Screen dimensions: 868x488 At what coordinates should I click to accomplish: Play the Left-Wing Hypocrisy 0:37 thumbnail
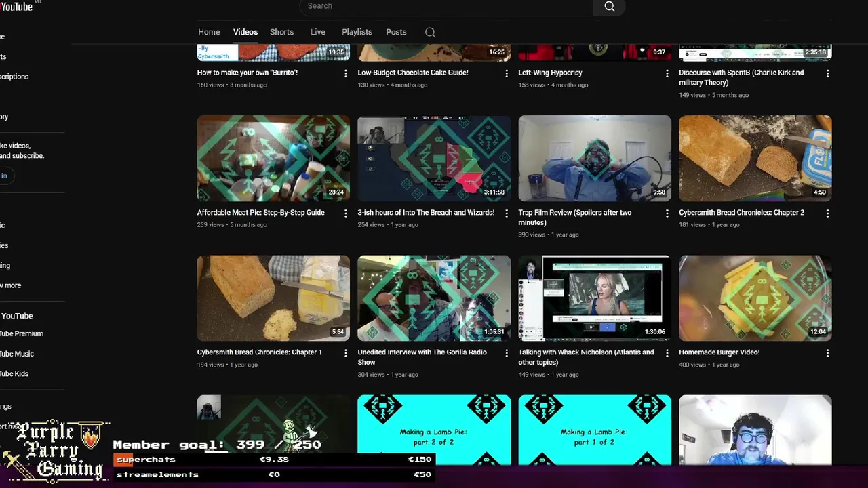[595, 53]
